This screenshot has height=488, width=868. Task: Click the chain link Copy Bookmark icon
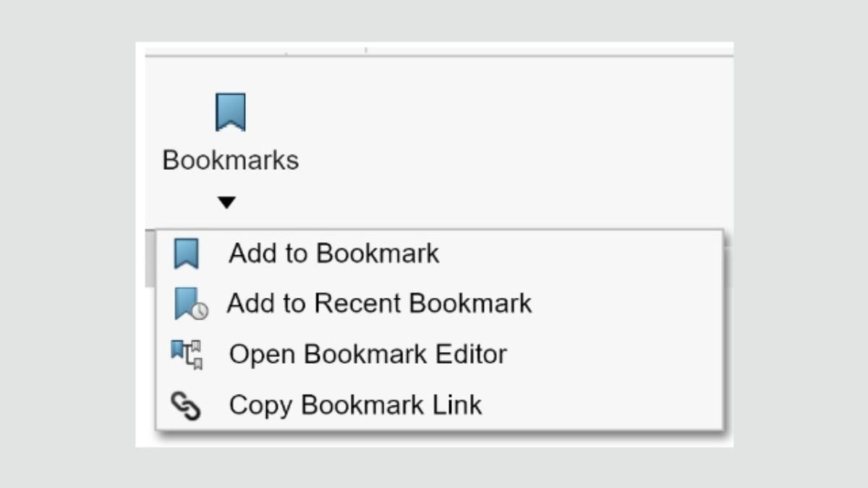coord(186,405)
